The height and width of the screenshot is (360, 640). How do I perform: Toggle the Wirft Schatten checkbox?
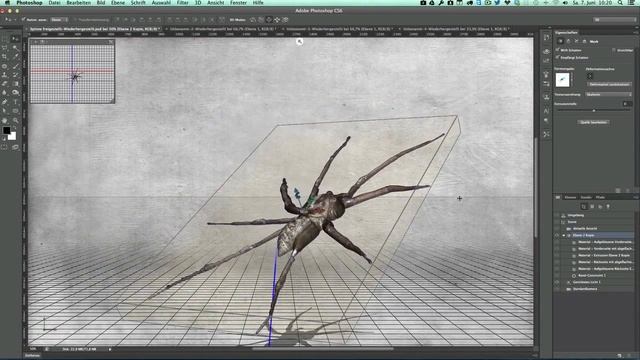(558, 50)
